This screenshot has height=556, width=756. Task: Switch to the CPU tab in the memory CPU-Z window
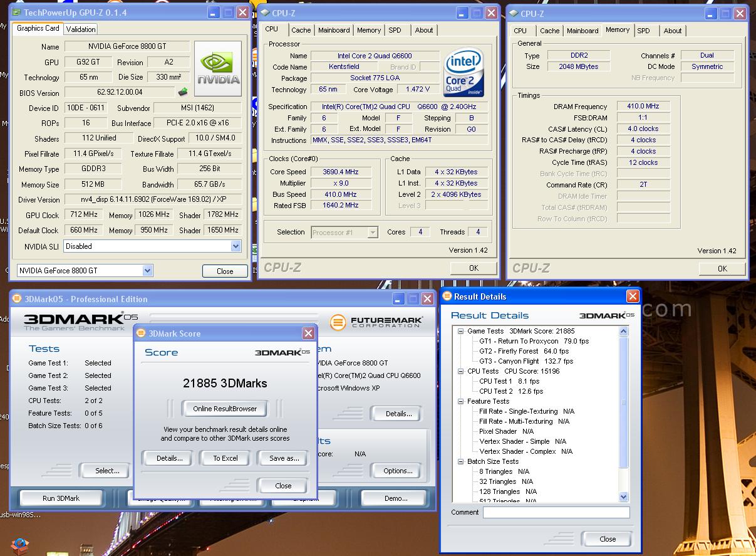tap(520, 31)
